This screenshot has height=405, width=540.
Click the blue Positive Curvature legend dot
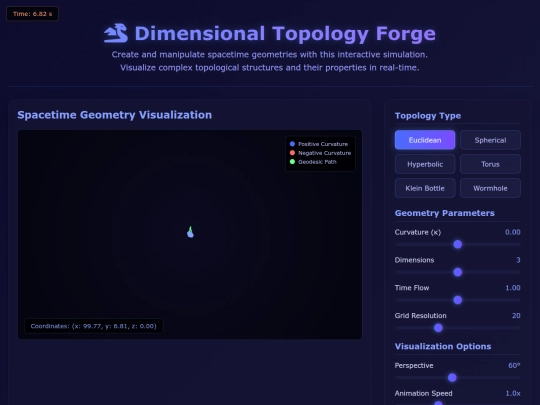292,144
